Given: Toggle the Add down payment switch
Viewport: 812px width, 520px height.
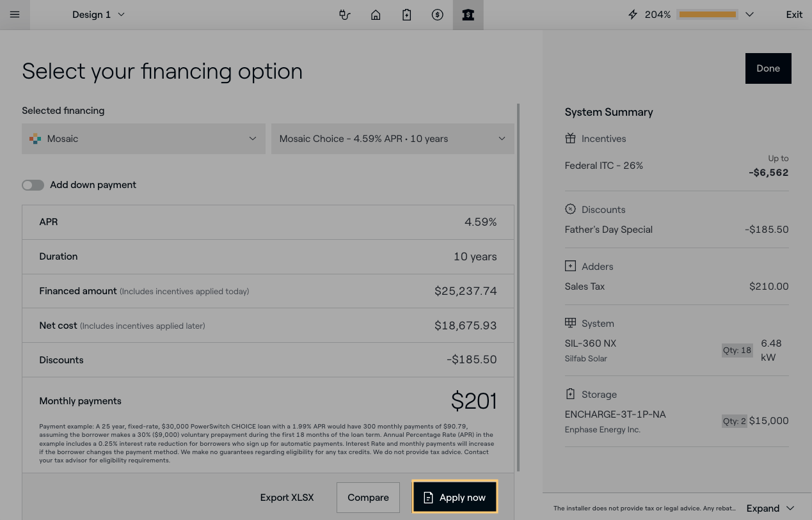Looking at the screenshot, I should 33,185.
